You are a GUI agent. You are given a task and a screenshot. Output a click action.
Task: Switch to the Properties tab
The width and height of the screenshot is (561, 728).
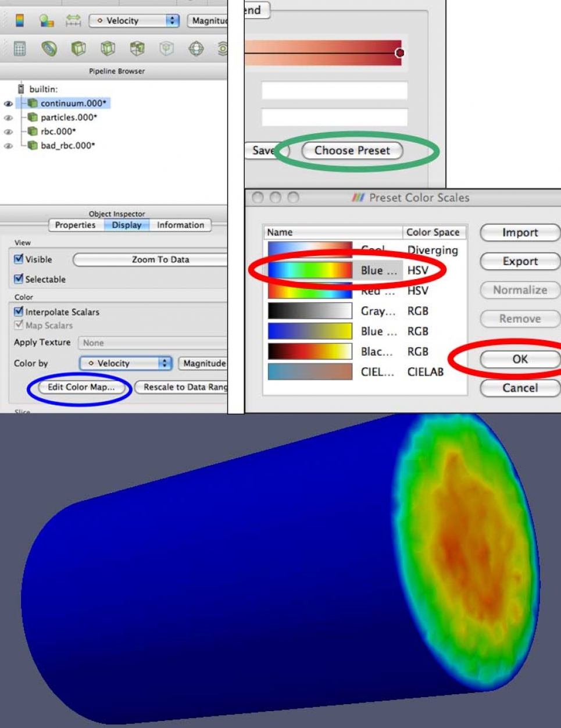point(75,225)
